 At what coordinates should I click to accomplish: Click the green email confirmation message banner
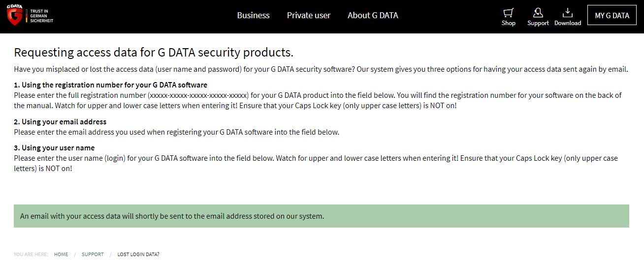(x=322, y=216)
